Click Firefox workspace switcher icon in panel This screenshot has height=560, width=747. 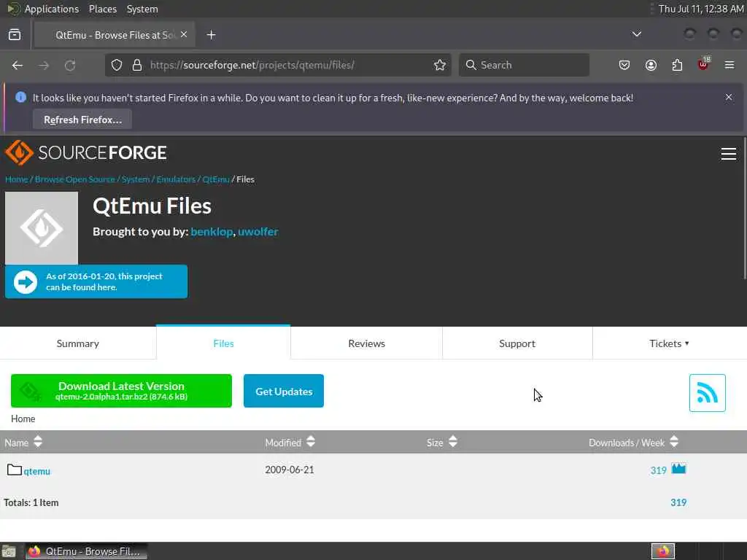click(x=662, y=551)
